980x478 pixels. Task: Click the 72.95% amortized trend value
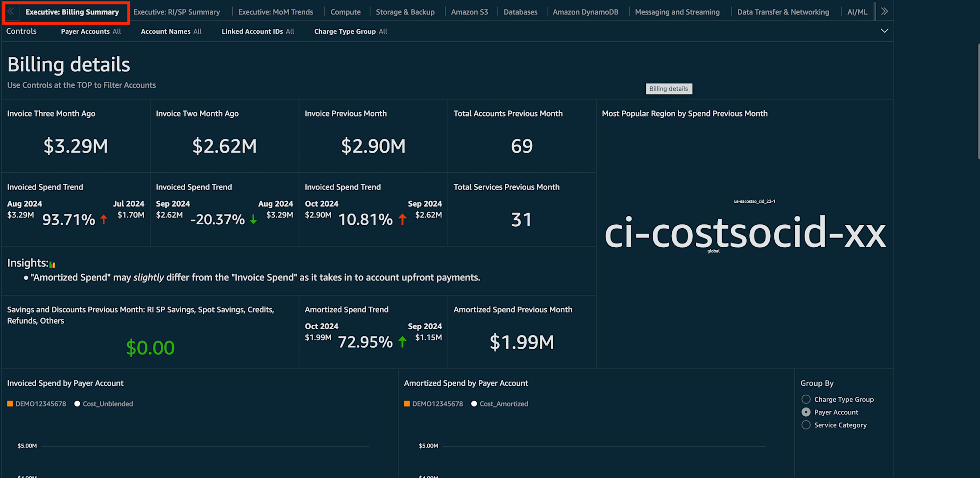click(366, 342)
